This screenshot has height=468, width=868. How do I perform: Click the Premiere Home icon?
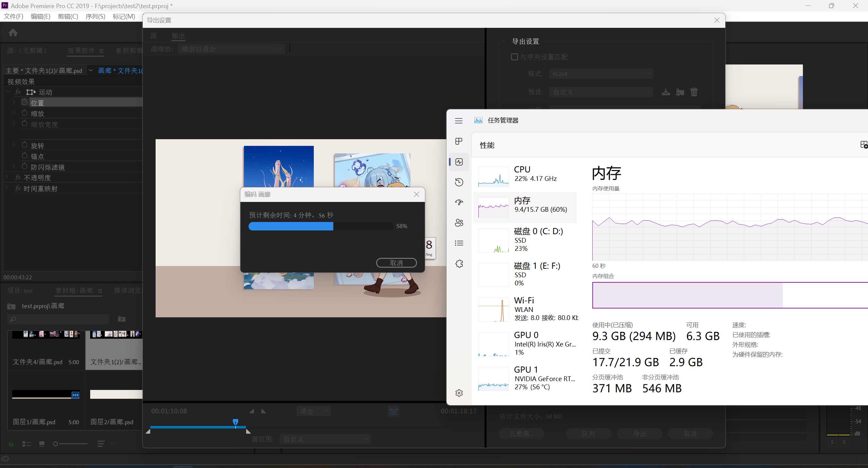(x=13, y=33)
